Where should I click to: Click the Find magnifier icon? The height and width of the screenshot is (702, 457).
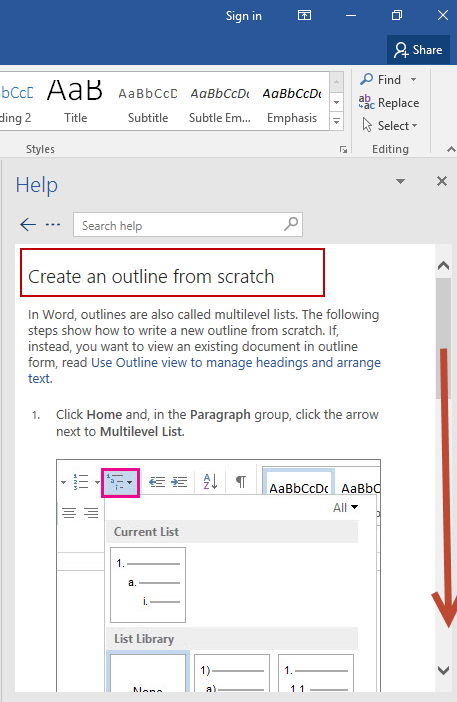tap(367, 79)
